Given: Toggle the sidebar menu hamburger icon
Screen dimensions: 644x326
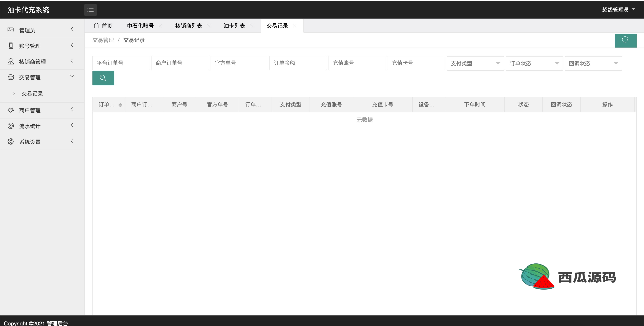Looking at the screenshot, I should coord(90,10).
